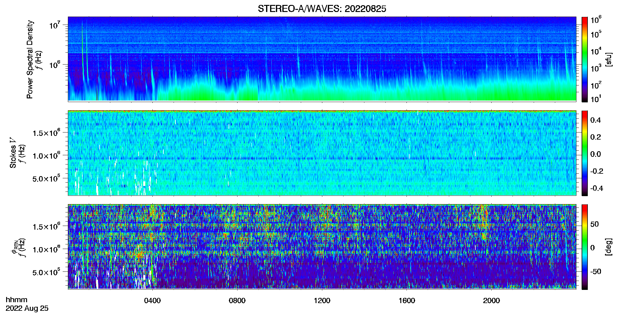Screen dimensions: 644x332
Task: Click the Stokes V color bar
Action: 584,153
